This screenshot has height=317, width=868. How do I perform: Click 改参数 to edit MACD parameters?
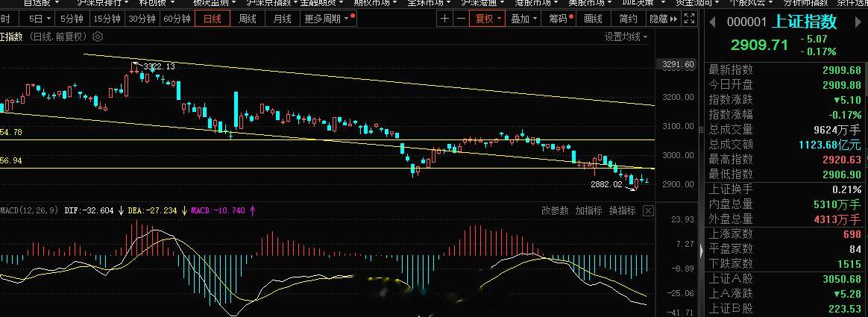point(555,211)
